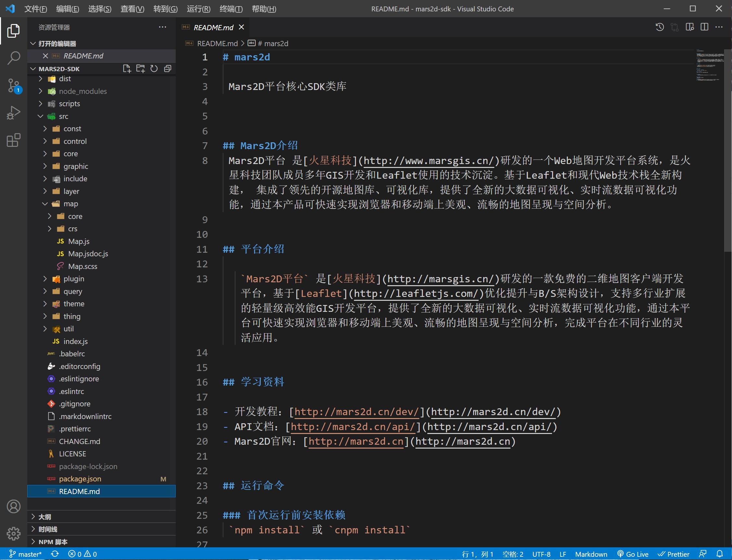Click the # mars2d breadcrumb item
This screenshot has width=732, height=560.
click(273, 44)
